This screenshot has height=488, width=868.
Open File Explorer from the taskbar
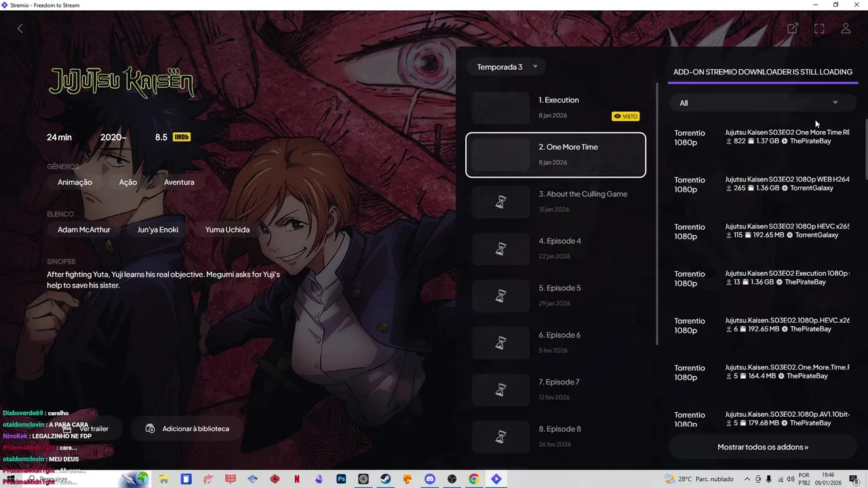[x=164, y=479]
